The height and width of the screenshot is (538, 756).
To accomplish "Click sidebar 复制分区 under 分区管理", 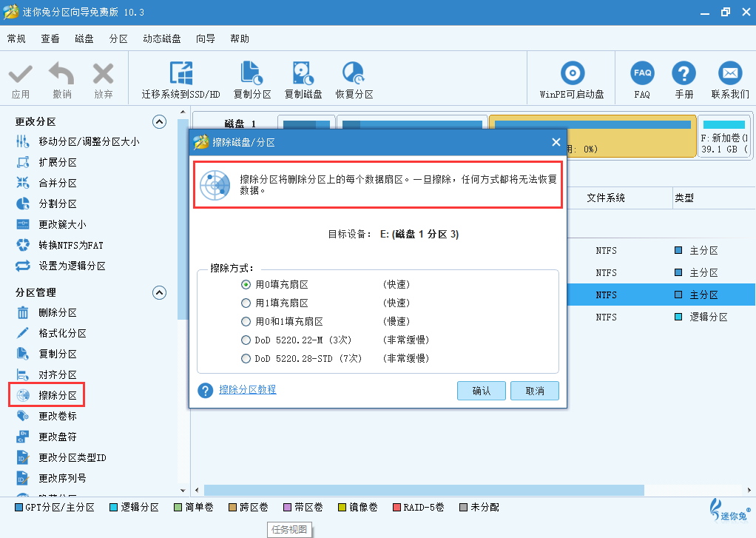I will point(47,354).
